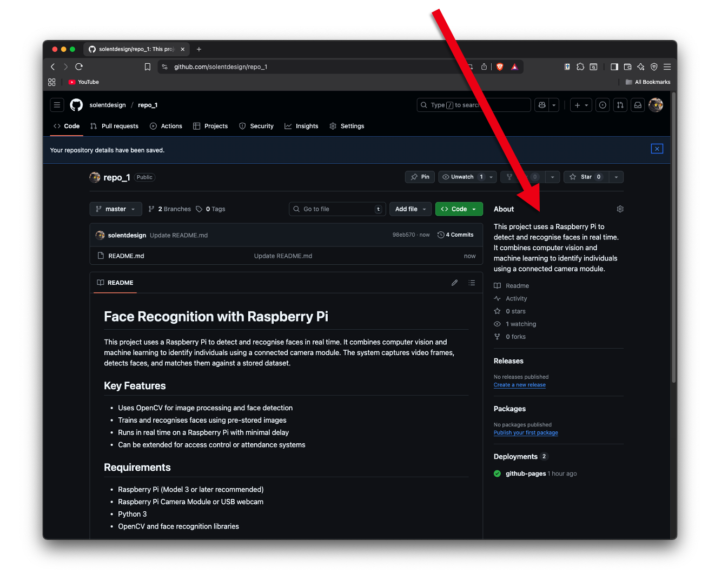The width and height of the screenshot is (728, 574).
Task: Open the notifications inbox icon
Action: pos(638,105)
